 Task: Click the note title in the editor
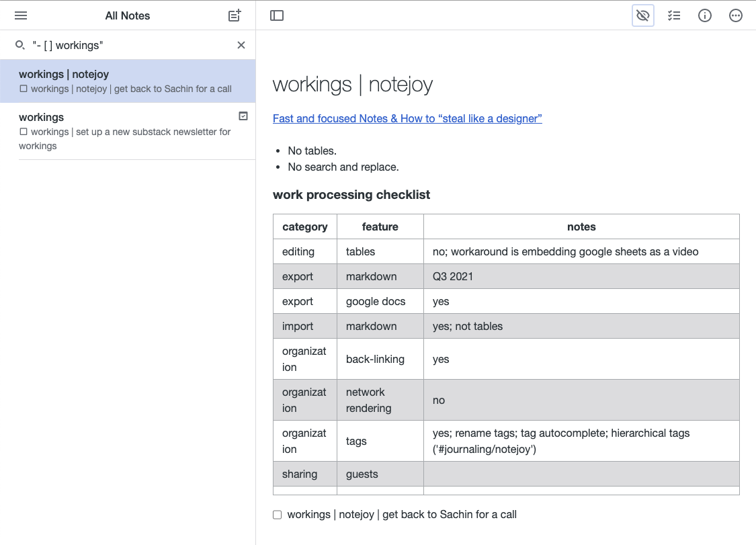coord(353,83)
